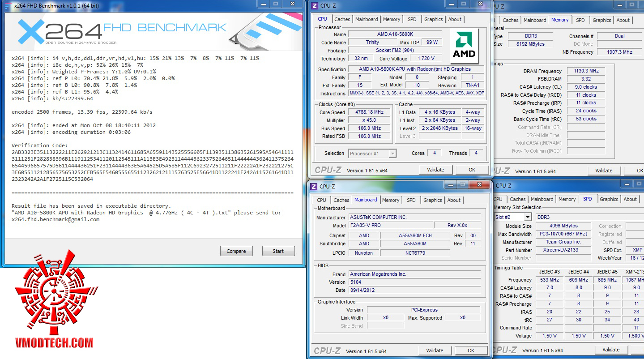Go to SPD tab in CPU-Z processor window
The width and height of the screenshot is (644, 359).
412,19
